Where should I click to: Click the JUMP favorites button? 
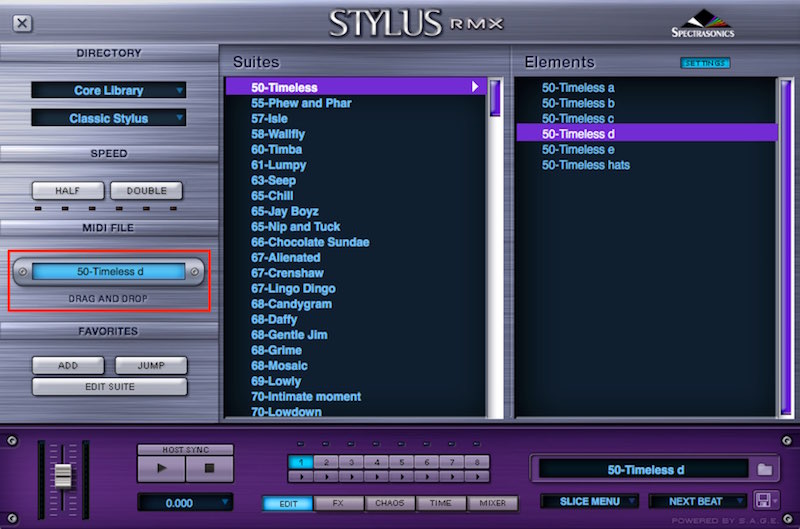[x=151, y=365]
